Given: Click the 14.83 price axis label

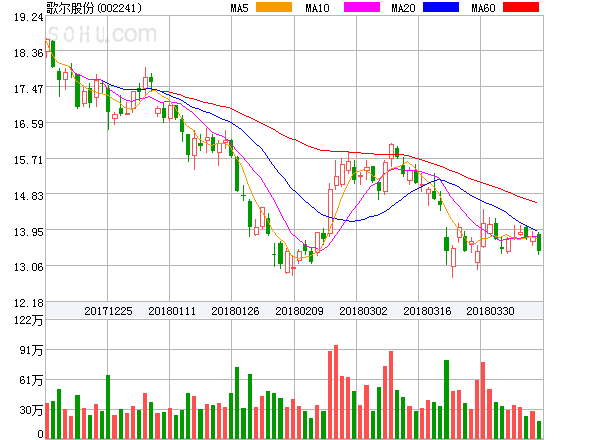Looking at the screenshot, I should click(x=29, y=196).
